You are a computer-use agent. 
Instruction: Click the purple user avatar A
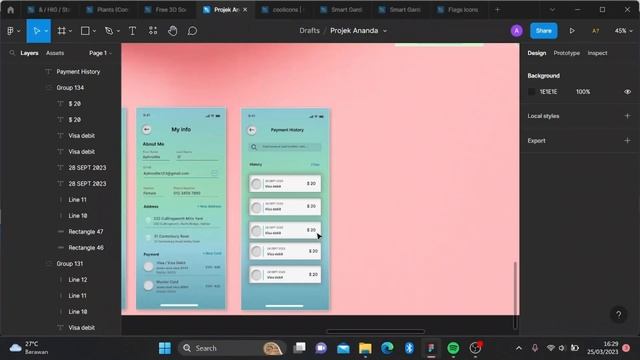point(516,31)
